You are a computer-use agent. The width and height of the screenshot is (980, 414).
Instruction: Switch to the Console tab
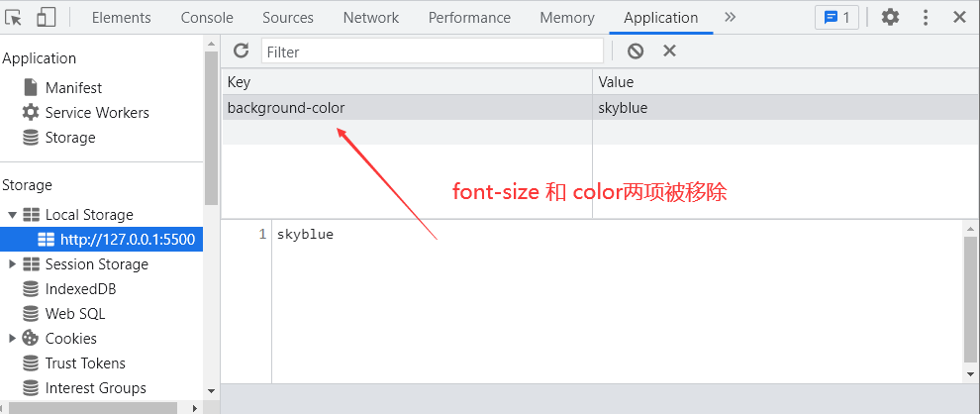coord(207,17)
